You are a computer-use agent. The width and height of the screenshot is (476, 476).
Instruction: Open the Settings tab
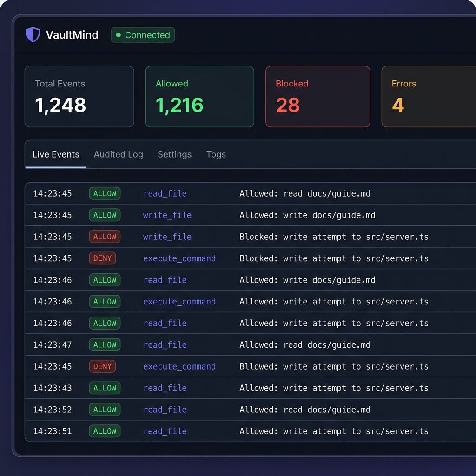coord(175,154)
